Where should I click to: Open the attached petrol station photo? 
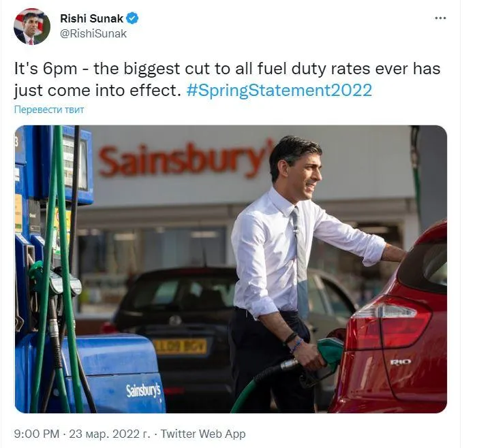click(231, 269)
